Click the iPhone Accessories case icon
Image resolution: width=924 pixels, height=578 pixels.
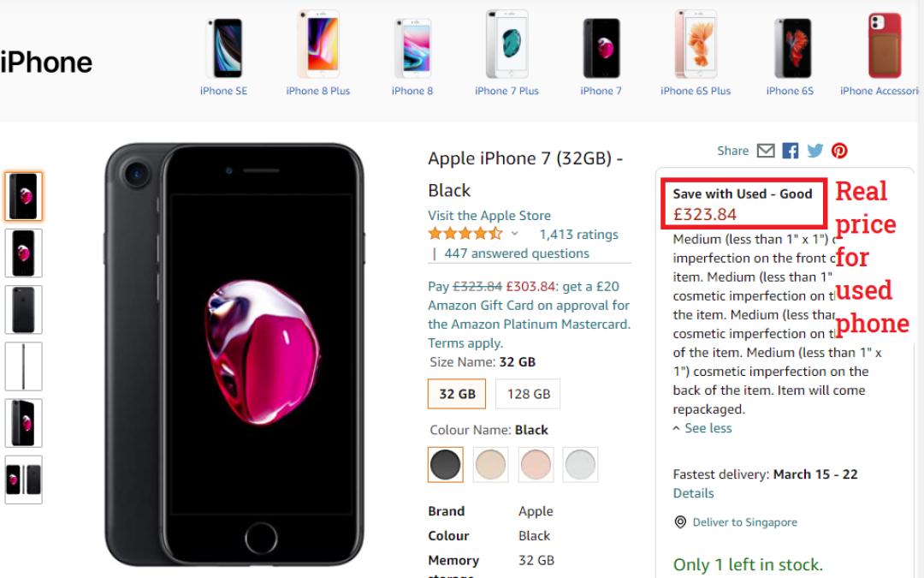point(884,46)
